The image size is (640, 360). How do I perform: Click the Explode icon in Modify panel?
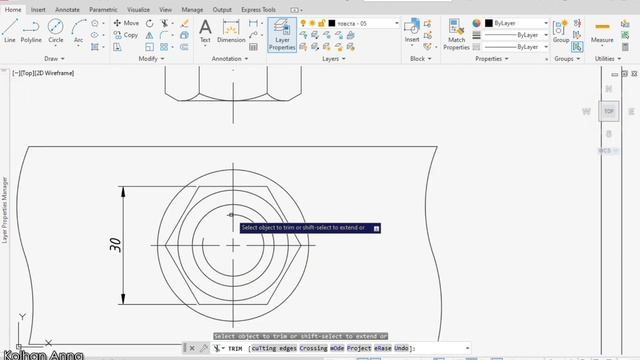tap(184, 36)
